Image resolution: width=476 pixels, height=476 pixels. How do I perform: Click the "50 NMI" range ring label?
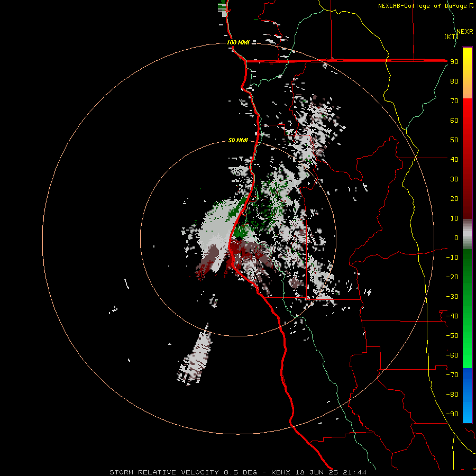click(x=238, y=140)
